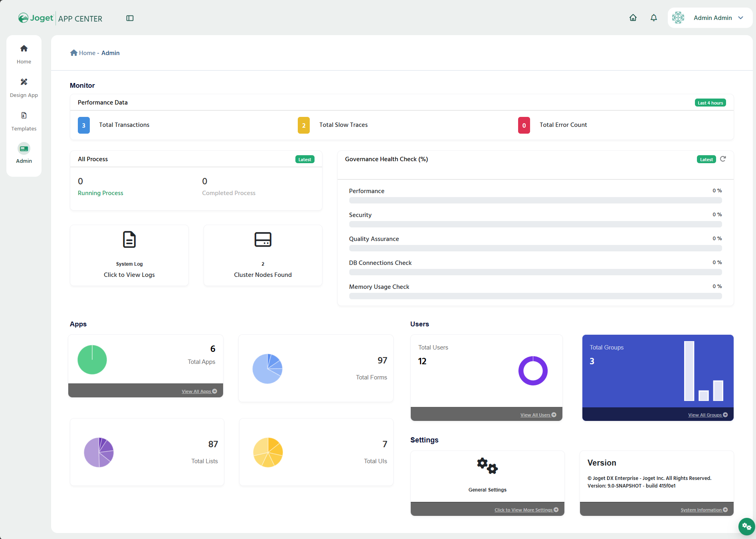This screenshot has height=539, width=756.
Task: Toggle the sidebar collapse icon
Action: (x=130, y=18)
